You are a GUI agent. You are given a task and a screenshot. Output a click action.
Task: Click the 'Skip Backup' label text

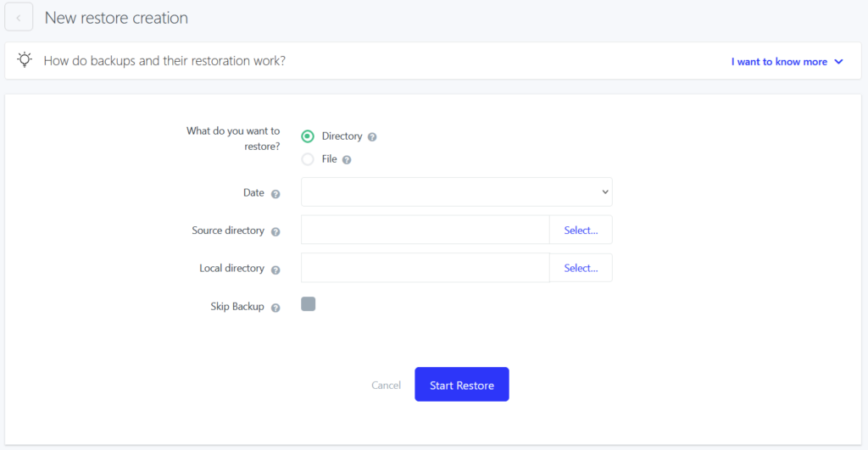point(237,307)
